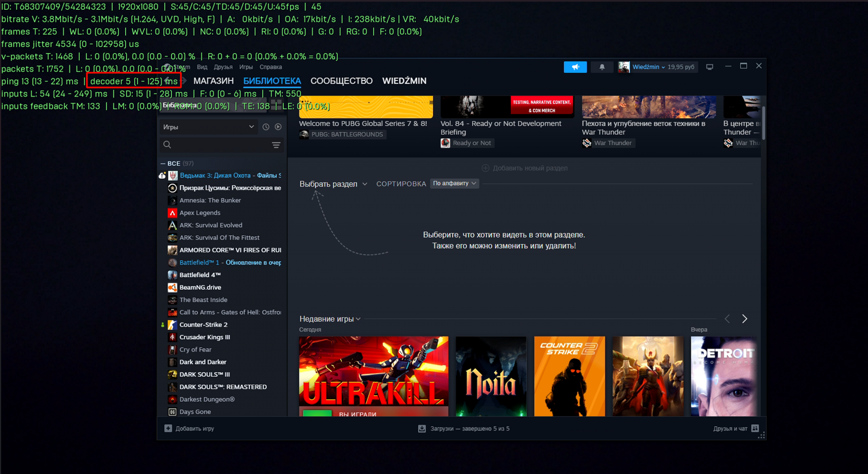Switch to the БИБЛИОТЕКА tab
The width and height of the screenshot is (868, 474).
pyautogui.click(x=272, y=81)
